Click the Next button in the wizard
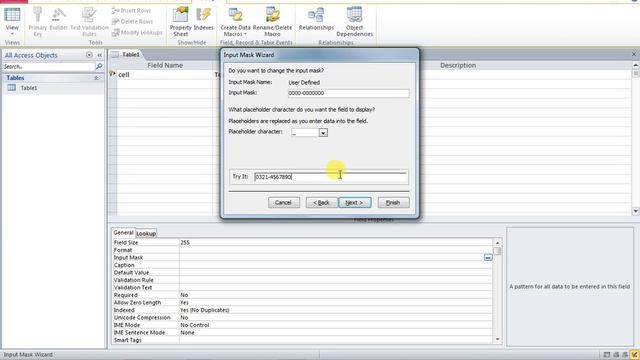Viewport: 640px width, 360px height. click(354, 202)
